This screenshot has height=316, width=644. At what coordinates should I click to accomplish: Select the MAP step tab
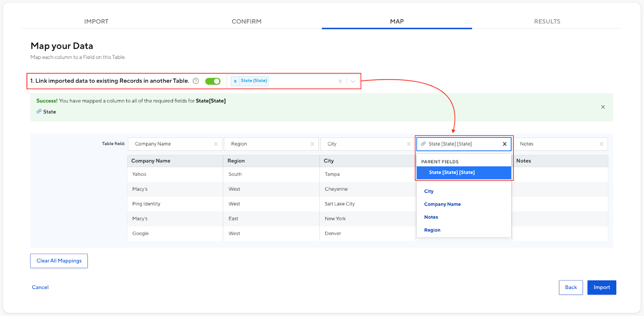point(397,21)
